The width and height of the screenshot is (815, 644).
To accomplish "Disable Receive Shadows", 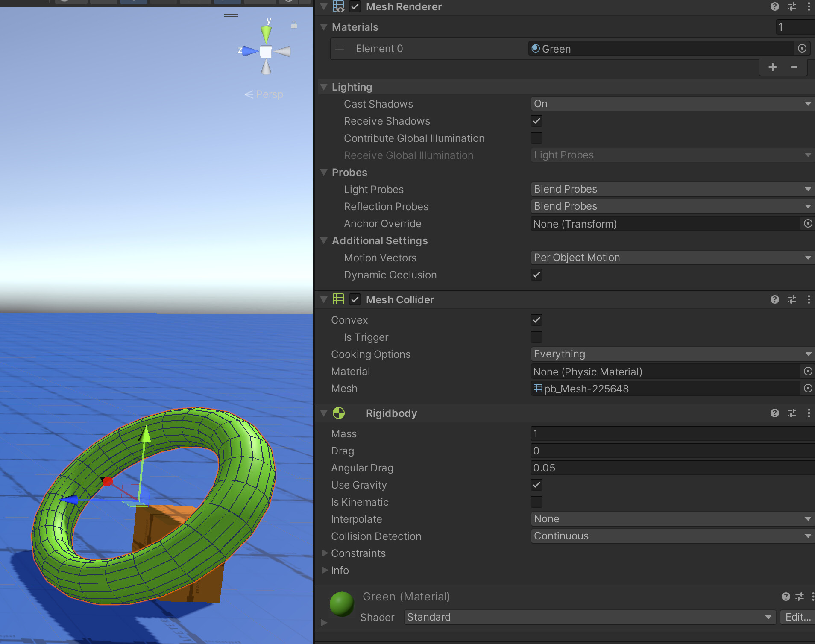I will 536,121.
